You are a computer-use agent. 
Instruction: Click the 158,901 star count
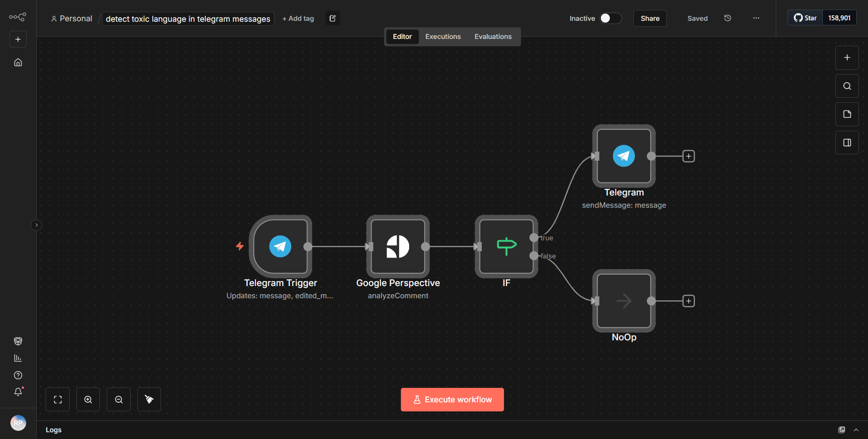pyautogui.click(x=839, y=18)
